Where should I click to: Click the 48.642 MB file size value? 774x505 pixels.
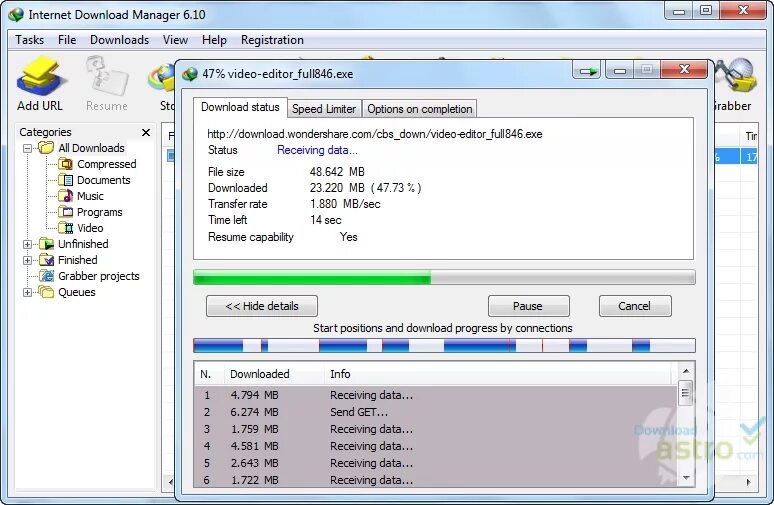(337, 172)
